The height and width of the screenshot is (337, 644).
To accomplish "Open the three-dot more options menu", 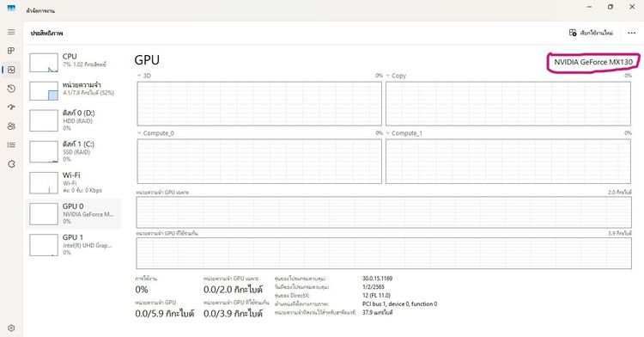I will tap(632, 33).
